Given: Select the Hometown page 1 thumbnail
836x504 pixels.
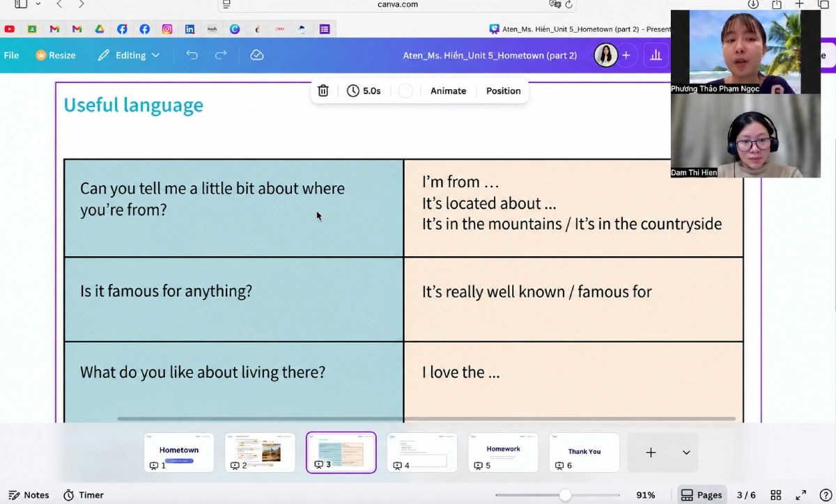Looking at the screenshot, I should (179, 452).
